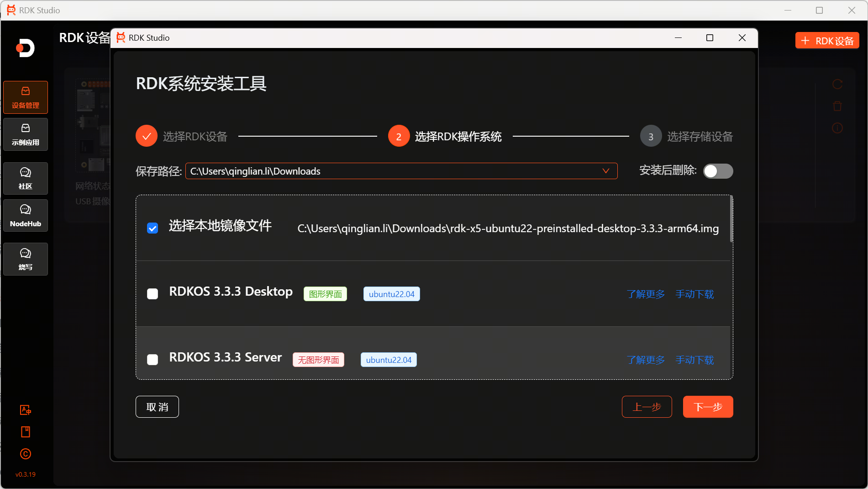Click the trash icon on the right panel
The height and width of the screenshot is (489, 868).
pyautogui.click(x=837, y=106)
